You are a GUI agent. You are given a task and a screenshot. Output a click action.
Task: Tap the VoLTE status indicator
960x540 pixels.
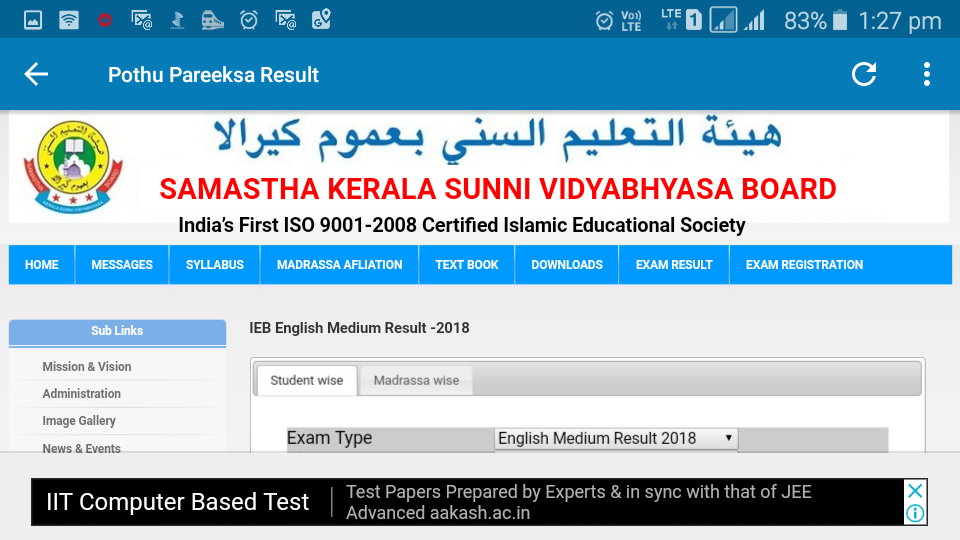(631, 21)
